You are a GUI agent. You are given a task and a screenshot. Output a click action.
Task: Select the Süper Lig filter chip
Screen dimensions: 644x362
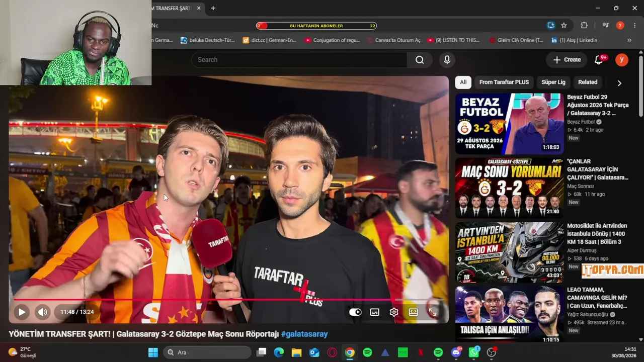(553, 82)
